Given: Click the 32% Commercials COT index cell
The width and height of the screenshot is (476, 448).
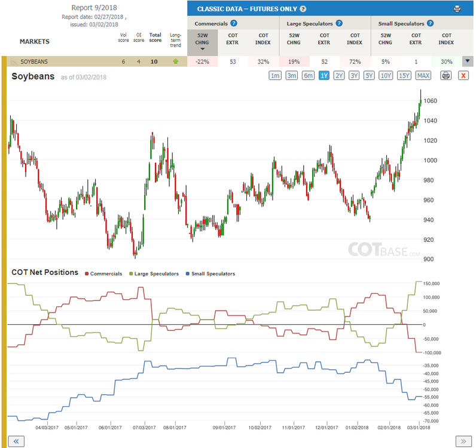Looking at the screenshot, I should pos(264,62).
